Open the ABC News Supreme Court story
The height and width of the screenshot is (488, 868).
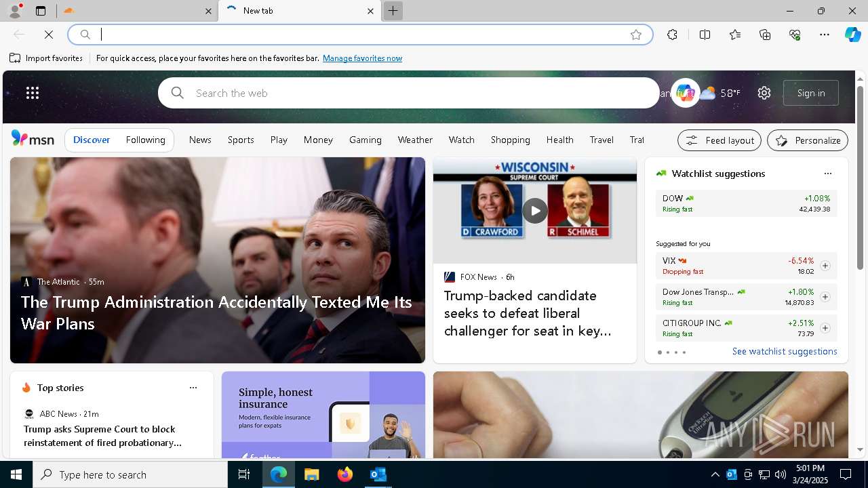coord(102,436)
